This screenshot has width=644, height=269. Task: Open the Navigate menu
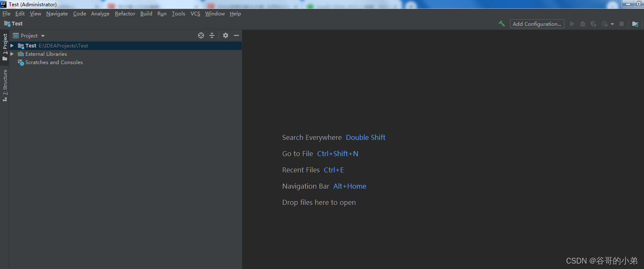coord(57,14)
